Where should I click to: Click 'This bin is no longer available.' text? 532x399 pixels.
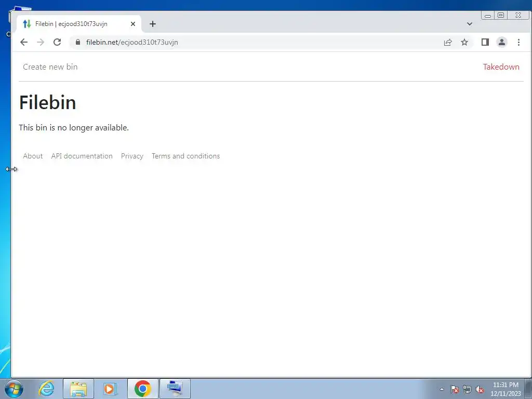coord(74,128)
